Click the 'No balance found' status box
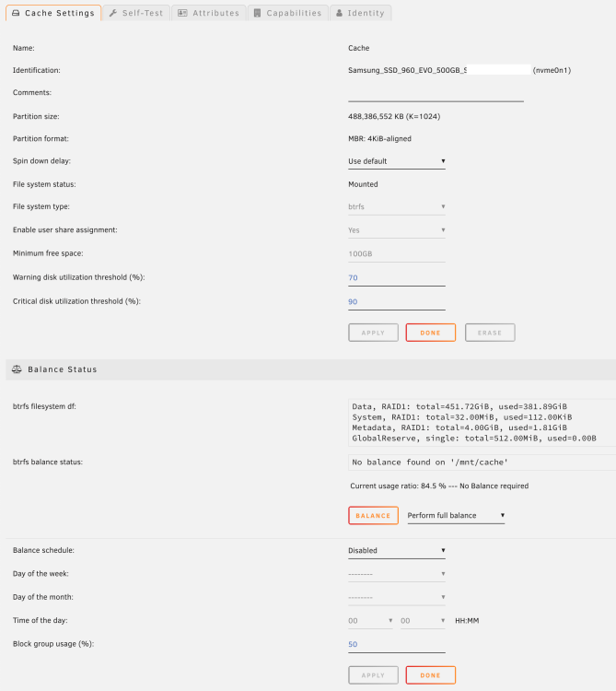 (x=482, y=463)
